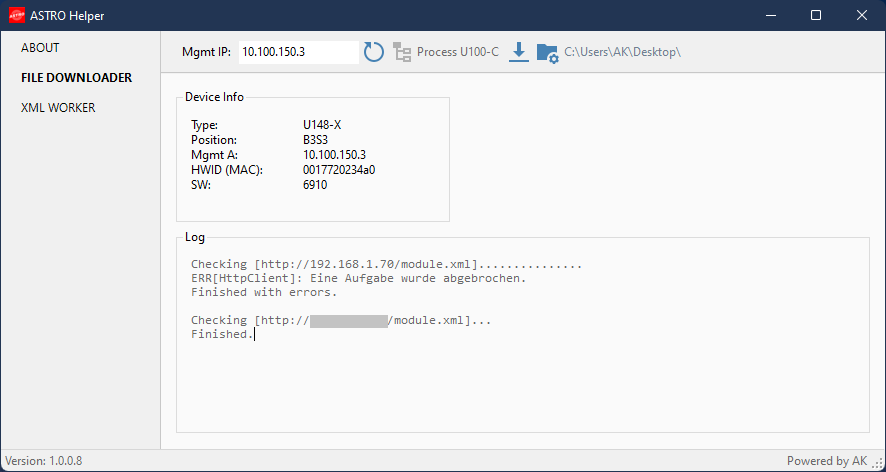Image resolution: width=886 pixels, height=472 pixels.
Task: Click the ASTRO logo in title bar
Action: (x=17, y=15)
